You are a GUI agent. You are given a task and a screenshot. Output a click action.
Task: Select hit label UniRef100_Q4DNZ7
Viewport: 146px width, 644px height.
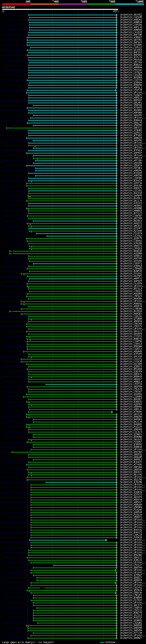point(131,638)
